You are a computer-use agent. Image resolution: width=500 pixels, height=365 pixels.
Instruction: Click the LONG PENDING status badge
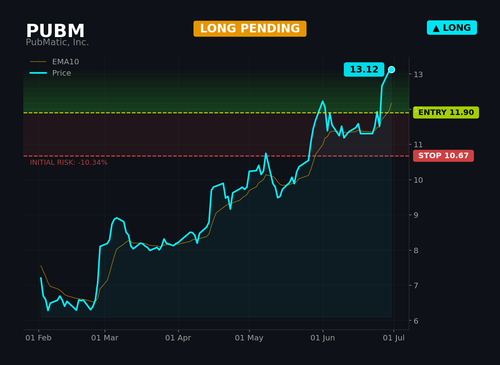click(x=250, y=29)
